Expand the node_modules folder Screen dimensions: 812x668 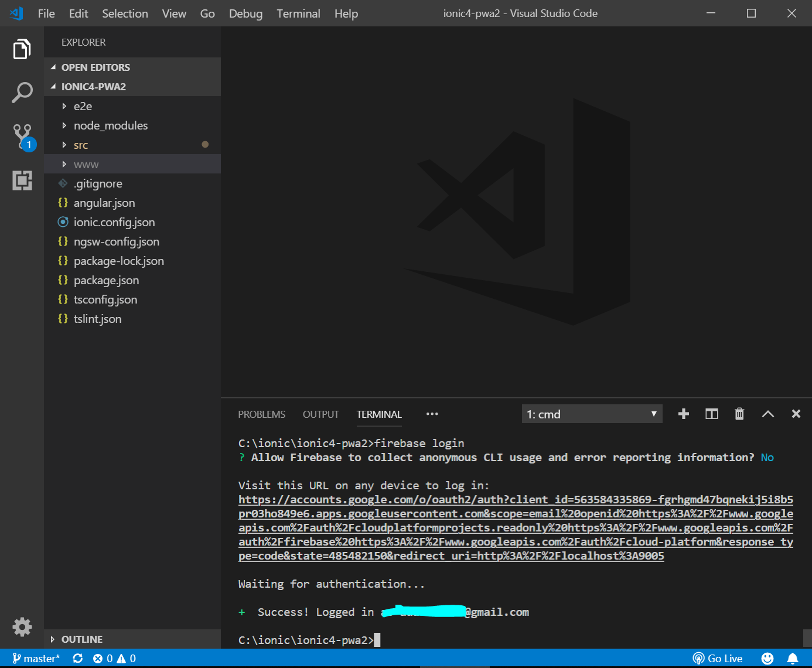click(x=110, y=125)
